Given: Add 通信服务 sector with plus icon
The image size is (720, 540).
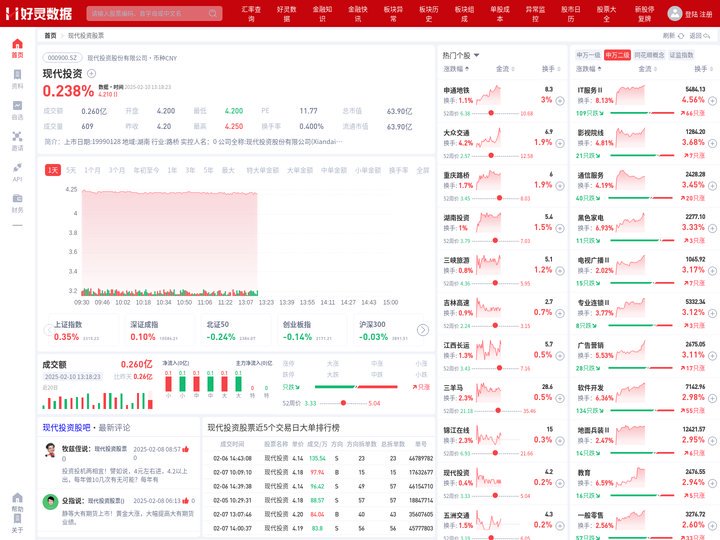Looking at the screenshot, I should 712,186.
